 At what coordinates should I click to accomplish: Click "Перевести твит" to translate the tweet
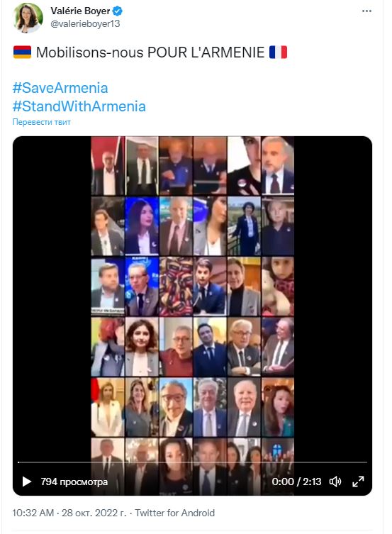click(42, 122)
